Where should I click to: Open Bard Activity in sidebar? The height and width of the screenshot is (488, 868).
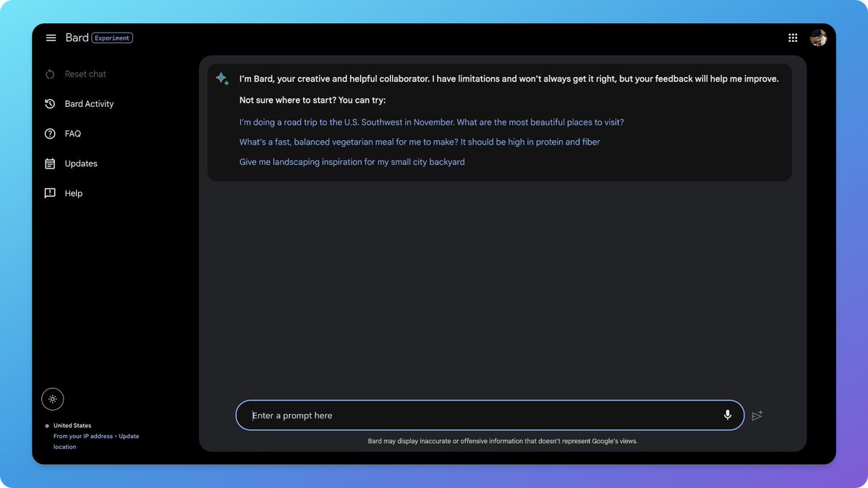tap(89, 103)
